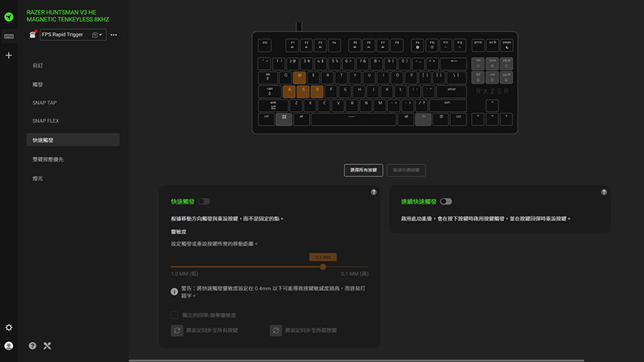Select the Windows key on the keyboard

(x=284, y=119)
